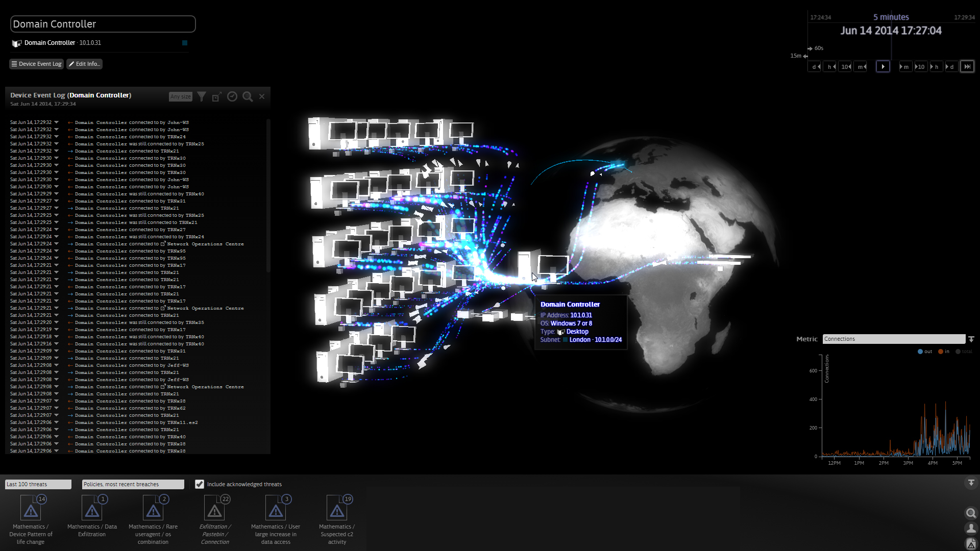Click the warning triangle icon at bottom right
The width and height of the screenshot is (980, 551).
point(971,544)
